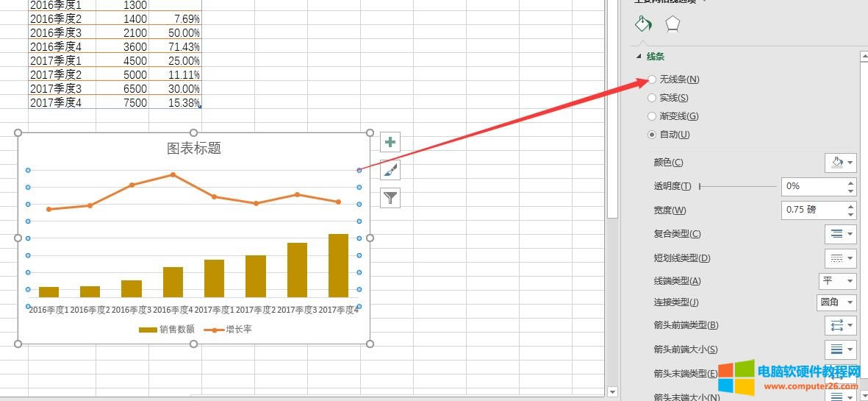Open the 线端类型(A) 平 dropdown
The height and width of the screenshot is (401, 868).
[838, 281]
